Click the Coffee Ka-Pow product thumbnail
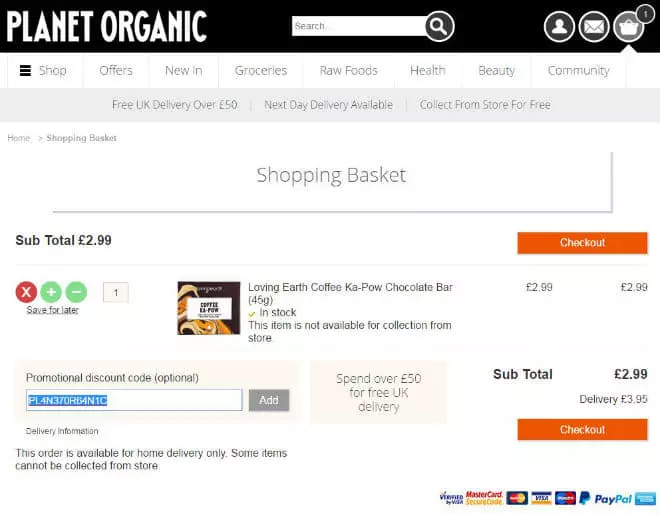This screenshot has height=514, width=660. tap(209, 308)
